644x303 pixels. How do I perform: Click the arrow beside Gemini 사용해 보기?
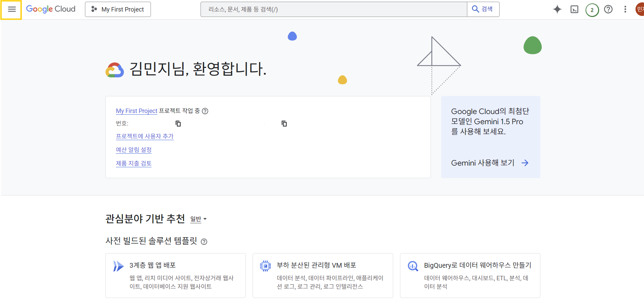coord(525,163)
